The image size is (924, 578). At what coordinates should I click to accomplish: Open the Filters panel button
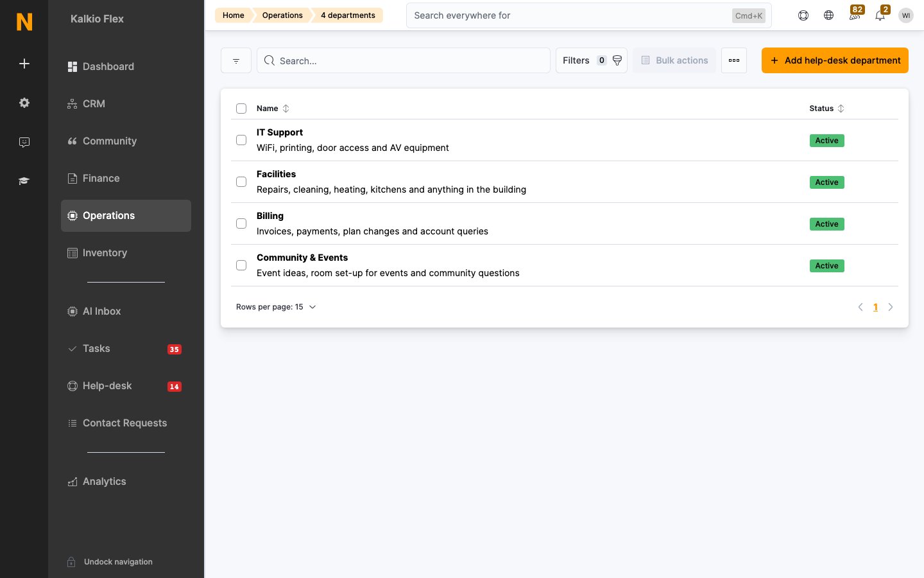(592, 60)
